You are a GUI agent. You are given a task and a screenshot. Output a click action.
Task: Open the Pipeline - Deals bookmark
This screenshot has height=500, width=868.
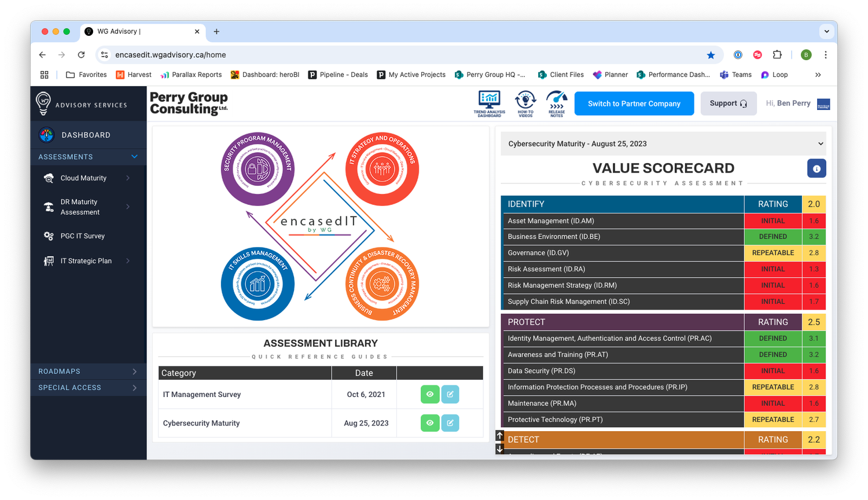pyautogui.click(x=338, y=75)
